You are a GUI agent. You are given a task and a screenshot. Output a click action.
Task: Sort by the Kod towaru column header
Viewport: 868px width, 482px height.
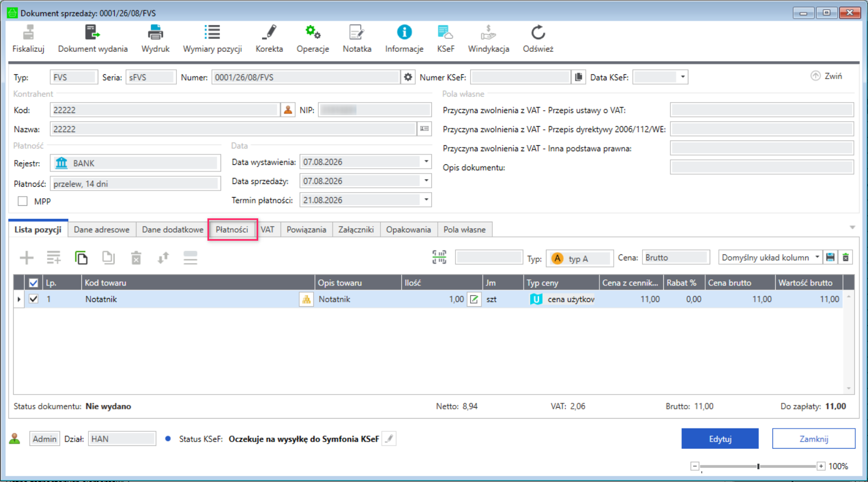coord(198,283)
